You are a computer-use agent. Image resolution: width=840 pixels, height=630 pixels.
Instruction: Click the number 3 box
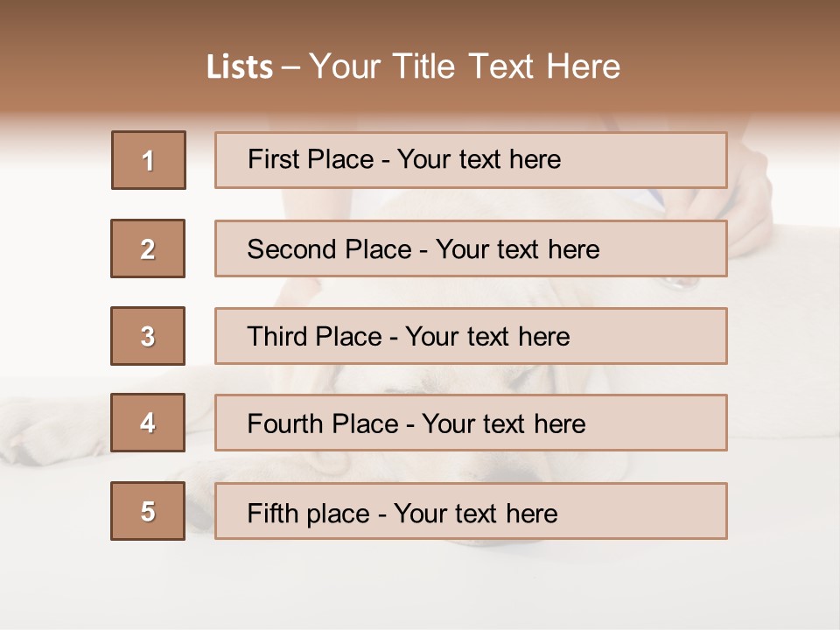[x=148, y=336]
